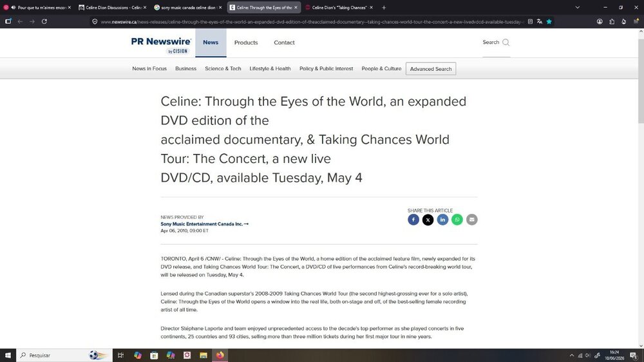Viewport: 644px width, 362px height.
Task: Open Copilot from the taskbar
Action: coord(138,355)
